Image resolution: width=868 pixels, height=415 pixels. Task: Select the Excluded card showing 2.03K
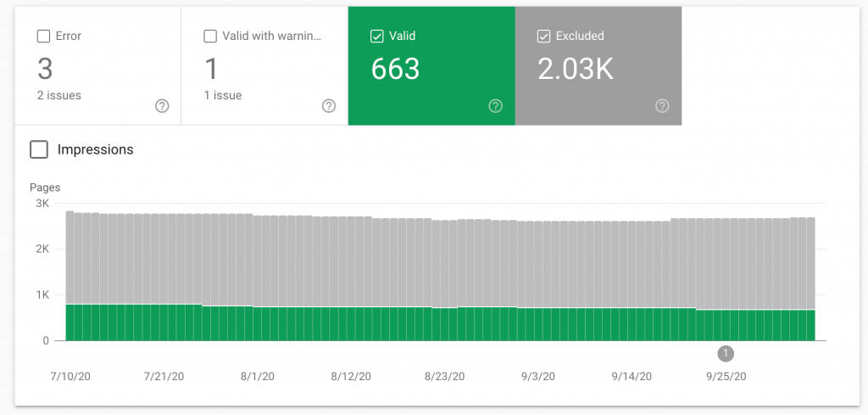click(x=598, y=66)
